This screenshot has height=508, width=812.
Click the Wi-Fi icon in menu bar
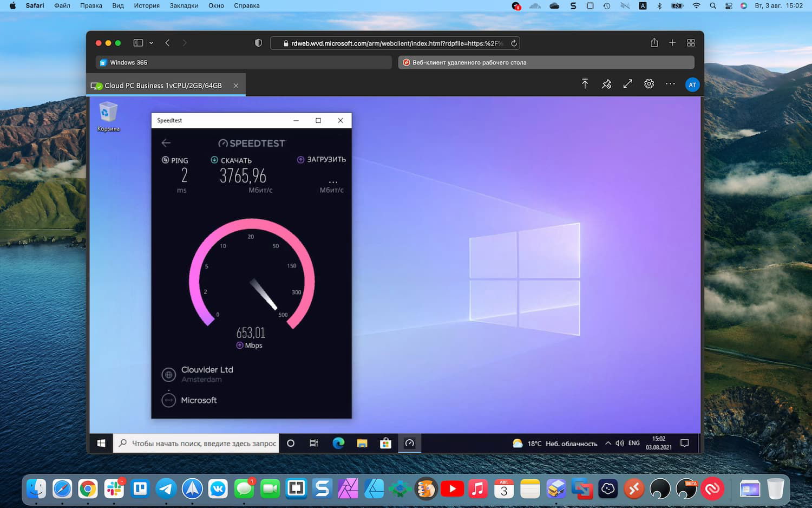pyautogui.click(x=696, y=5)
